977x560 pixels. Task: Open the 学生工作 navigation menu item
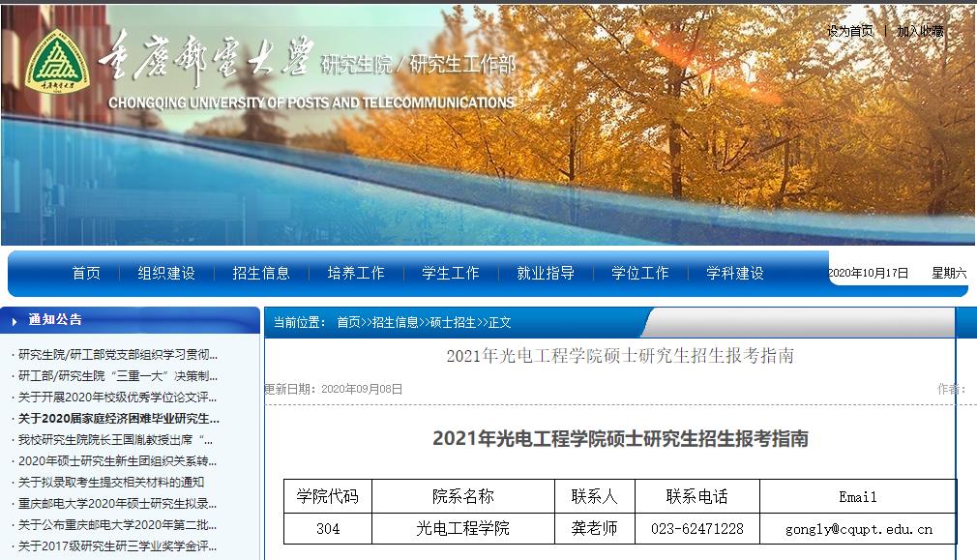pos(448,273)
